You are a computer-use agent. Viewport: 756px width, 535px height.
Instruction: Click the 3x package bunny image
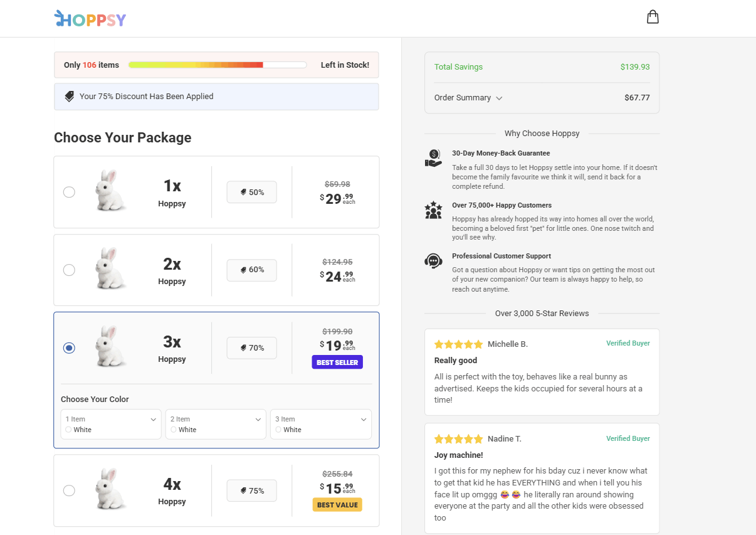[110, 346]
